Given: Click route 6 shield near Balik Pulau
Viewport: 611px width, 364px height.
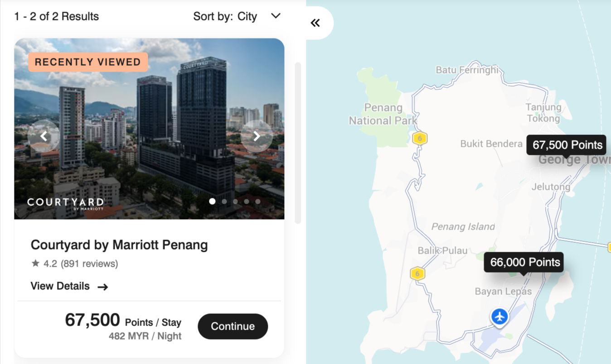Looking at the screenshot, I should pyautogui.click(x=417, y=273).
